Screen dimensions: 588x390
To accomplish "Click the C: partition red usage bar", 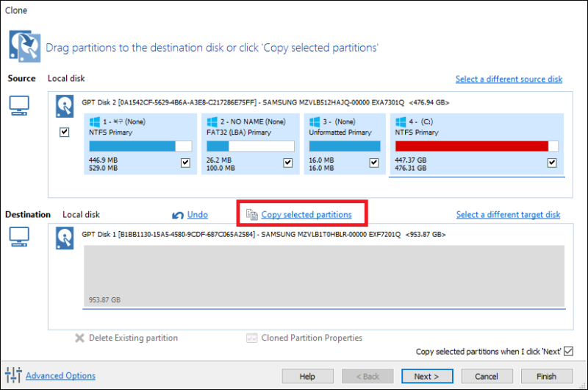I will click(x=476, y=146).
